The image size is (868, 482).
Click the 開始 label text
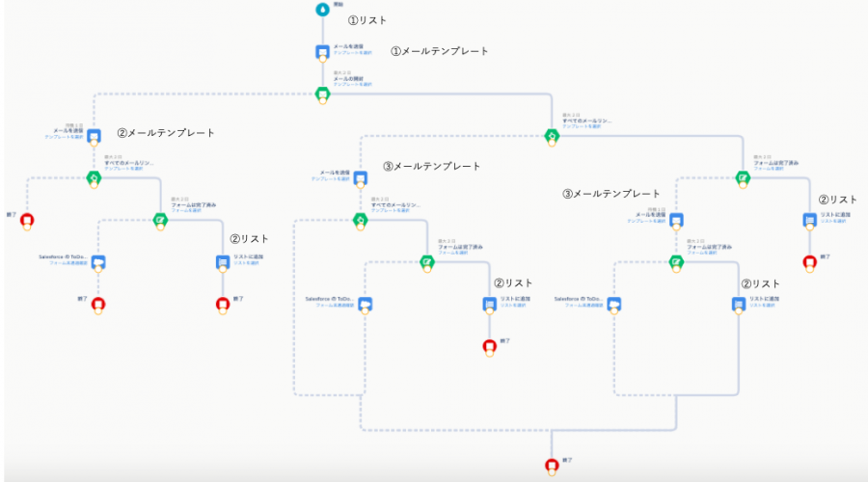(x=339, y=5)
